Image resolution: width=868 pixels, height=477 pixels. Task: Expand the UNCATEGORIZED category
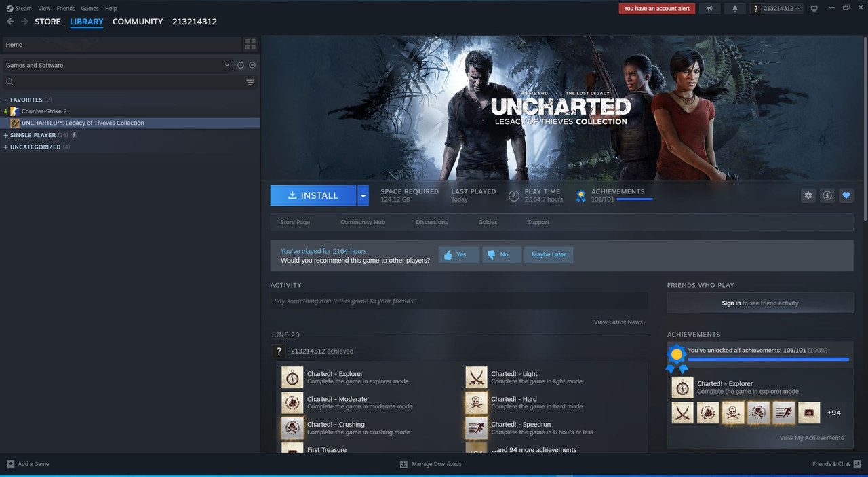pyautogui.click(x=6, y=147)
